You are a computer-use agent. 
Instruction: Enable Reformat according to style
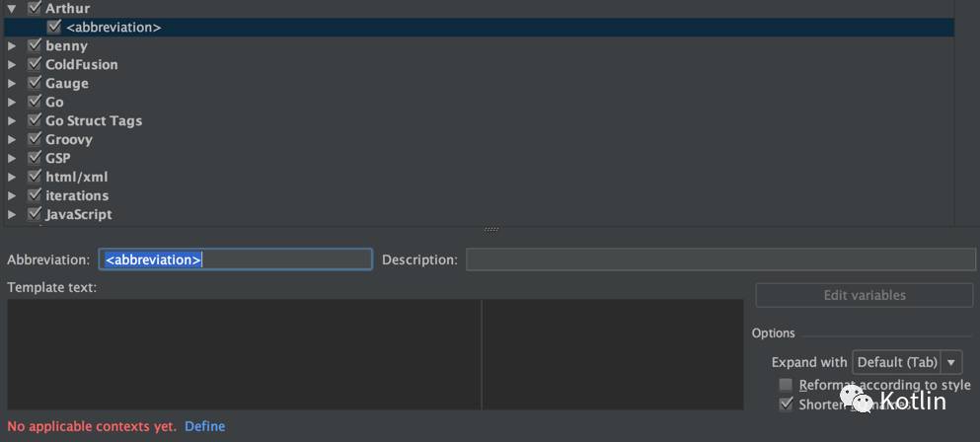coord(786,385)
